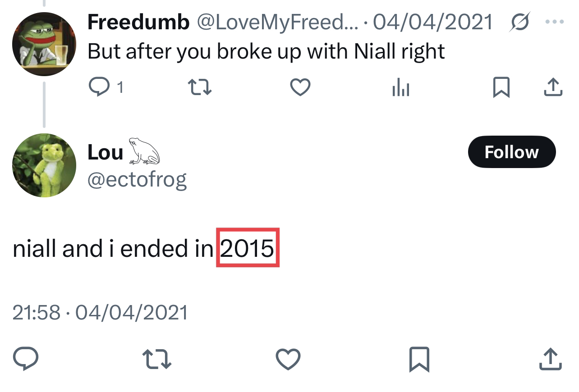Open the @ectofrog handle link
Viewport: 579px width, 392px height.
tap(137, 180)
